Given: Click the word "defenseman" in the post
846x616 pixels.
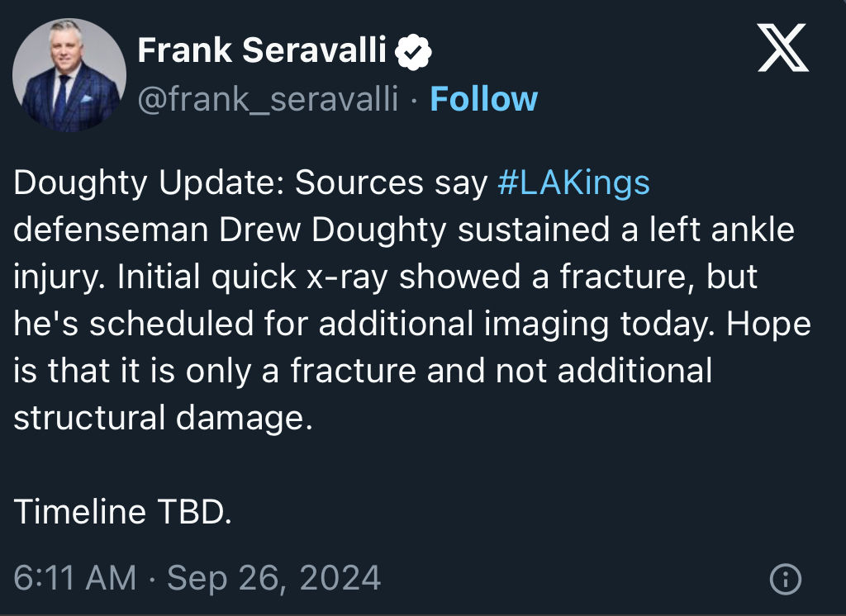Looking at the screenshot, I should point(112,230).
